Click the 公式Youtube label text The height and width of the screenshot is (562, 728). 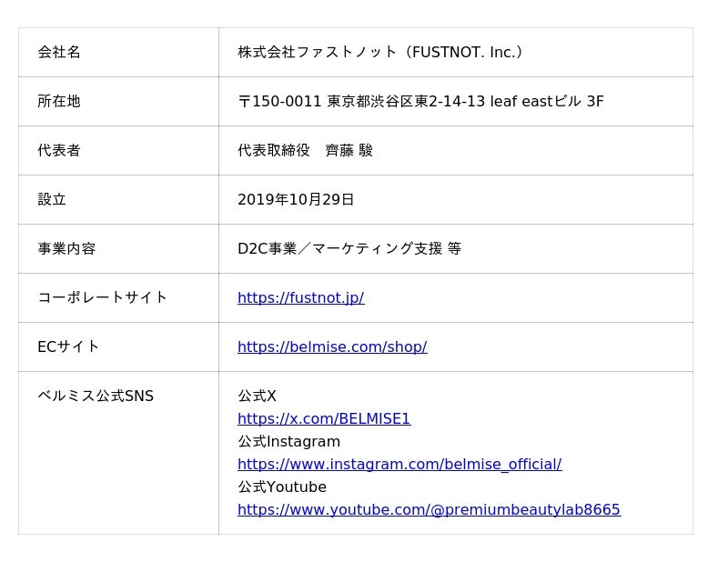coord(282,487)
